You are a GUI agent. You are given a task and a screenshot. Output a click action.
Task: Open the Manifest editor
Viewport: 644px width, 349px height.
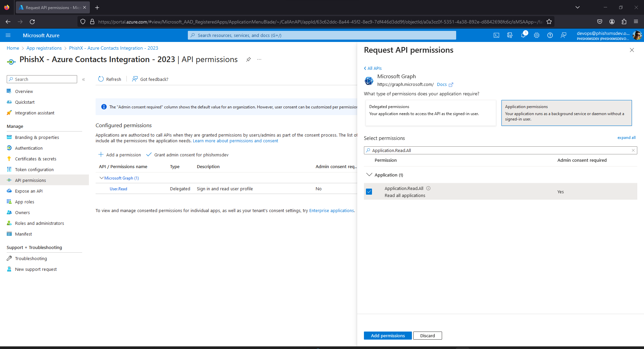pos(23,234)
